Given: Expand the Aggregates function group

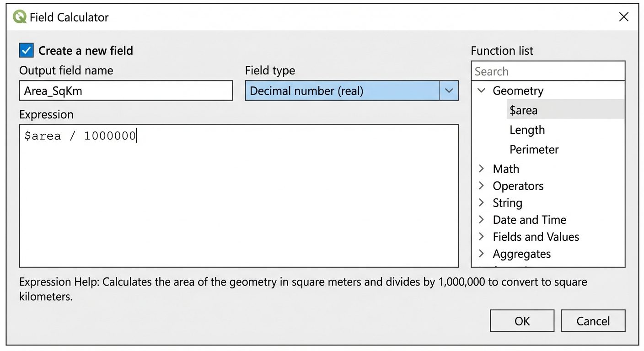Looking at the screenshot, I should [481, 254].
